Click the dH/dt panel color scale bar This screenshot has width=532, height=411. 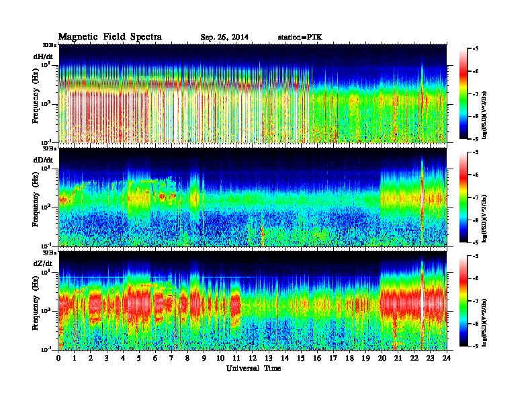click(x=463, y=93)
